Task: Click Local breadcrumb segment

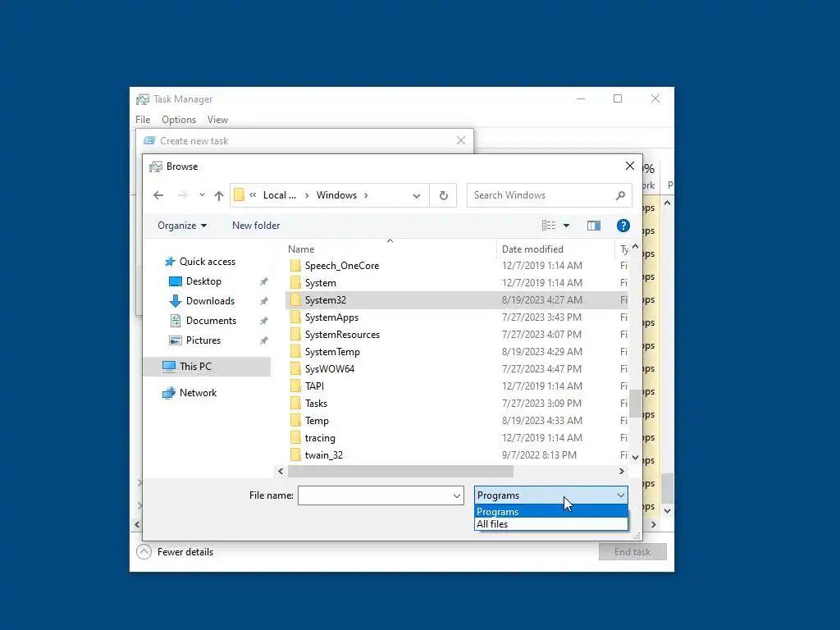Action: 279,195
